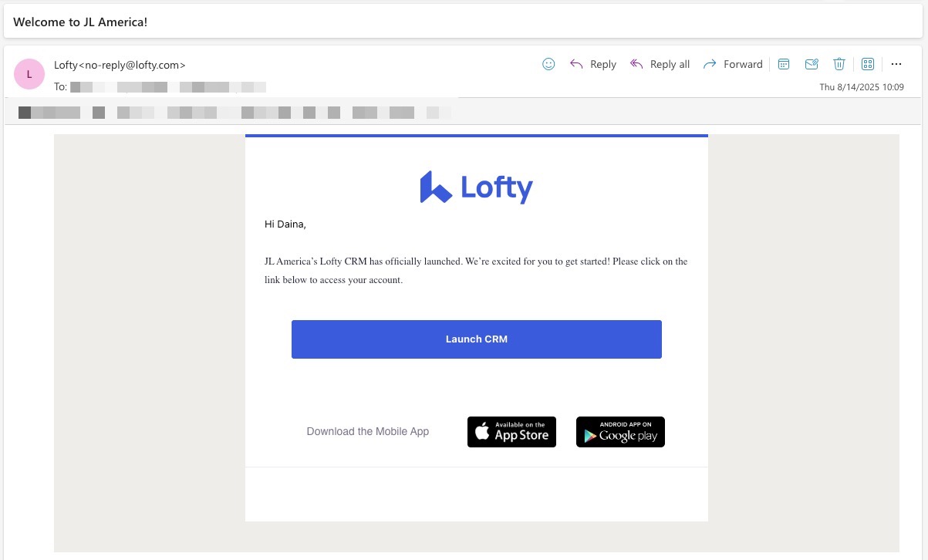Screen dimensions: 928x560
Task: Click the message date Thu 8/14/2025
Action: (861, 87)
